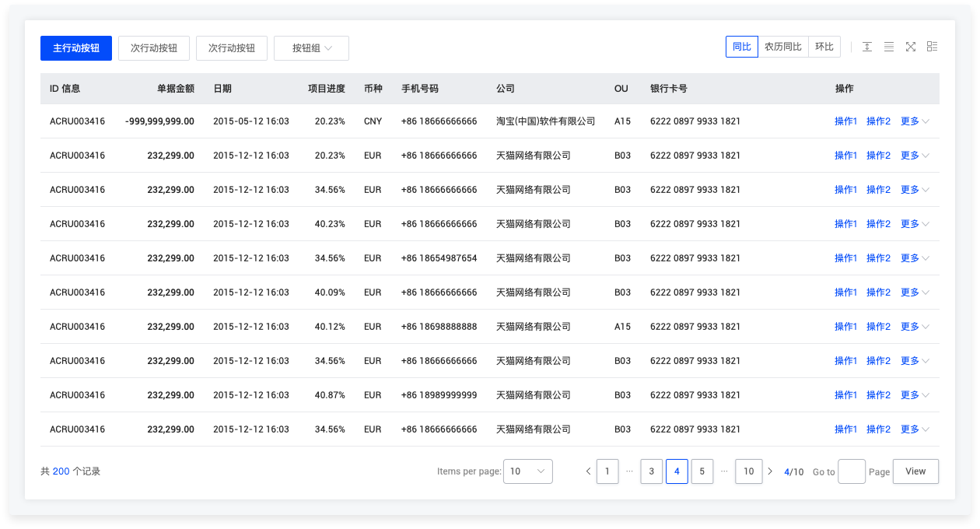Click the CNY currency cell
This screenshot has width=980, height=529.
pos(373,121)
